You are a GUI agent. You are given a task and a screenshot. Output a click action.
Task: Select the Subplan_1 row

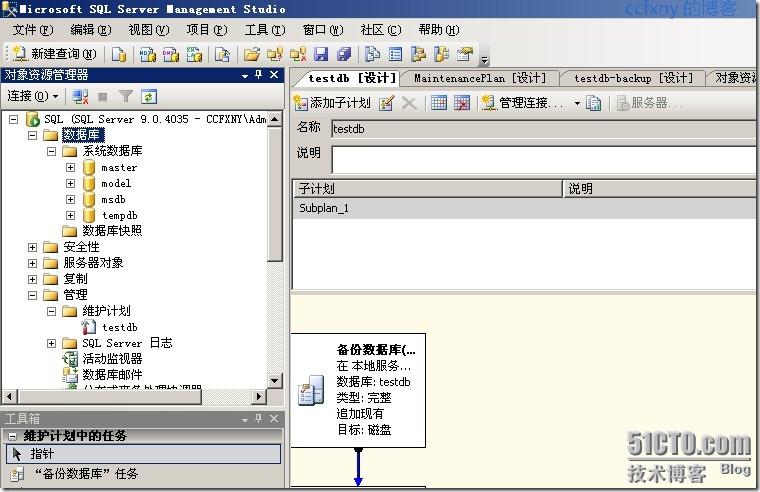[524, 208]
